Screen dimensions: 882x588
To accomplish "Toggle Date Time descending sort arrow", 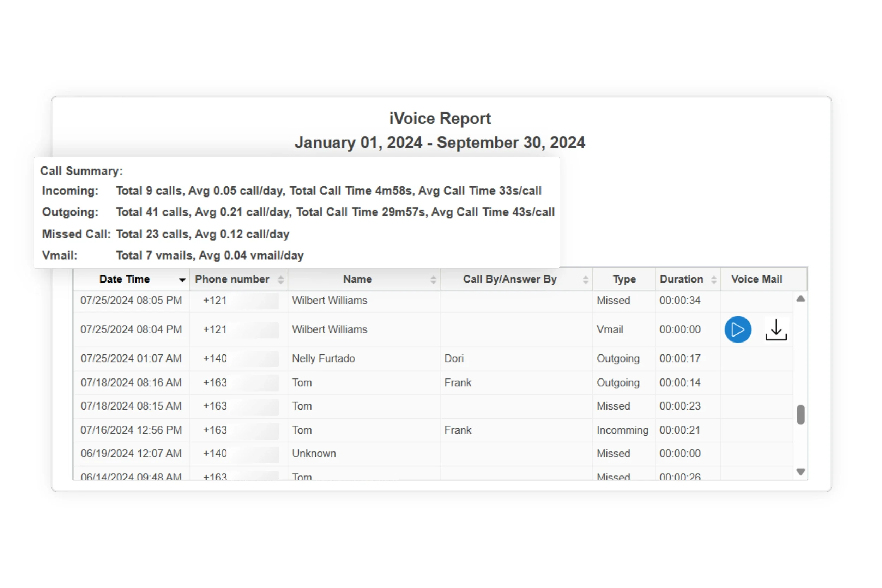I will point(182,280).
